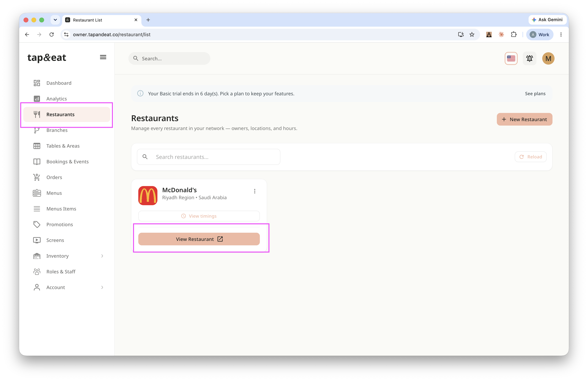Viewport: 588px width, 381px height.
Task: Open the tab search dropdown arrow
Action: tap(55, 20)
